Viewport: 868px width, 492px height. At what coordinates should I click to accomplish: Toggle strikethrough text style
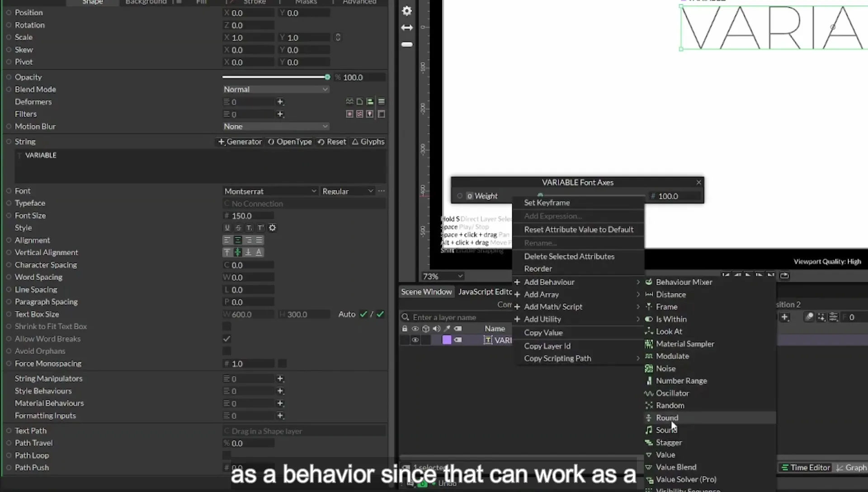238,228
